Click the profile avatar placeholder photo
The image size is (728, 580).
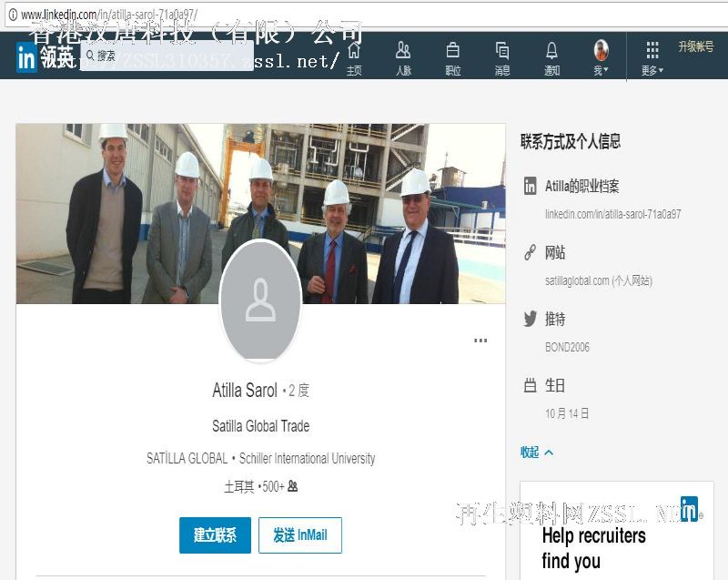pos(260,301)
